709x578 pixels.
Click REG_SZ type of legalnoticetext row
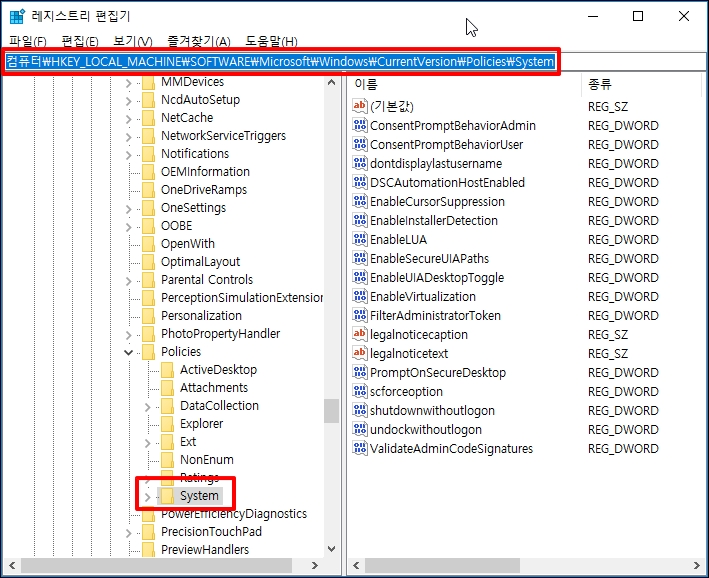pyautogui.click(x=608, y=354)
